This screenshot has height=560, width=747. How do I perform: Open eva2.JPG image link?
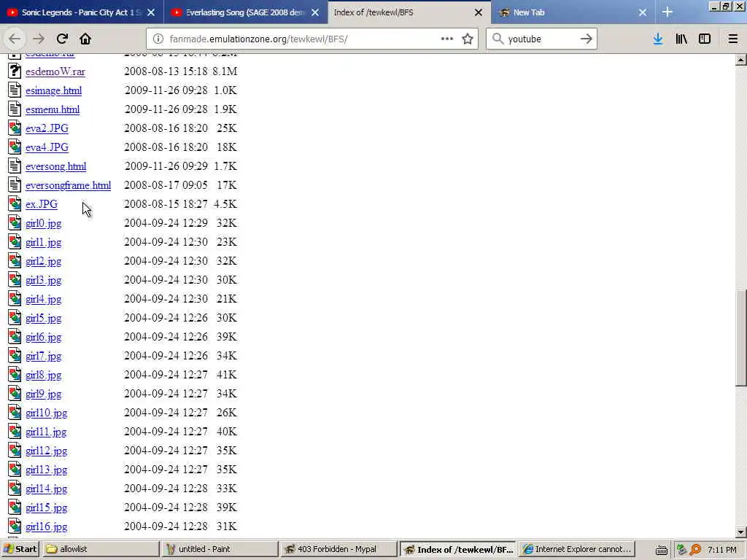click(x=47, y=128)
